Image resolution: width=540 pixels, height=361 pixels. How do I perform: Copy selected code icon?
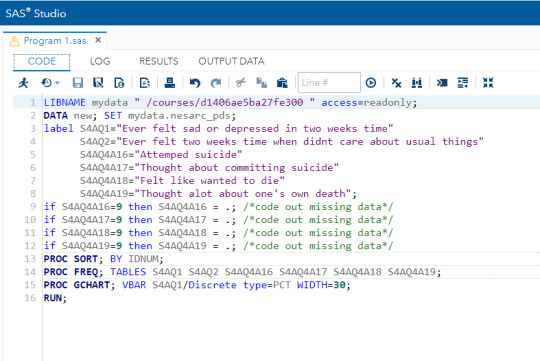point(261,83)
